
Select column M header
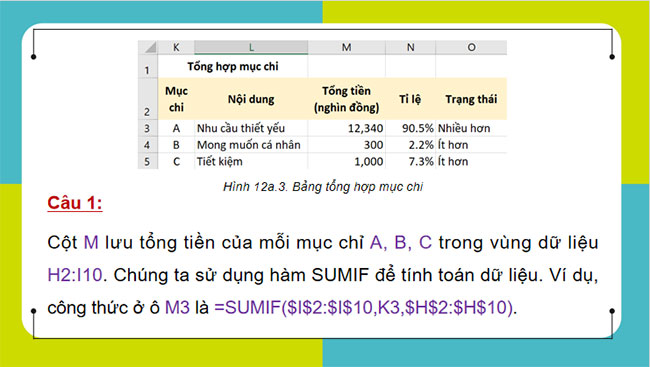[347, 47]
